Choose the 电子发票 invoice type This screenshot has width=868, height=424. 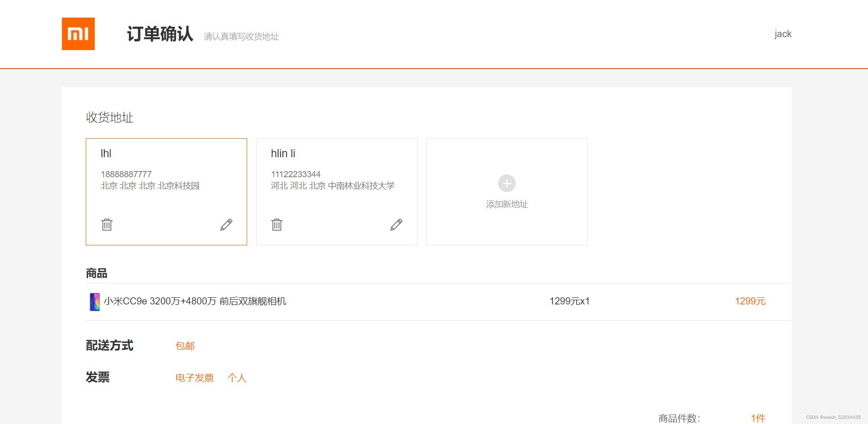[x=195, y=378]
